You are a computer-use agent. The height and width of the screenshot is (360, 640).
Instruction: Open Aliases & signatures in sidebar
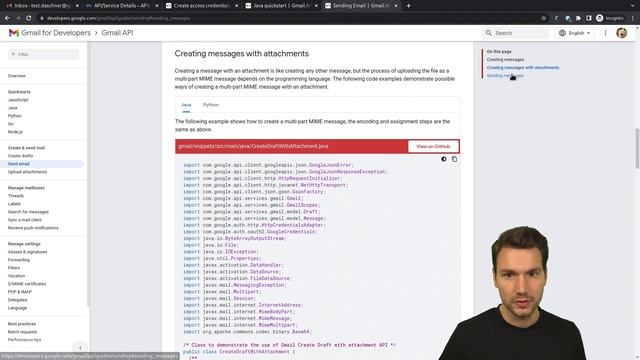click(27, 252)
